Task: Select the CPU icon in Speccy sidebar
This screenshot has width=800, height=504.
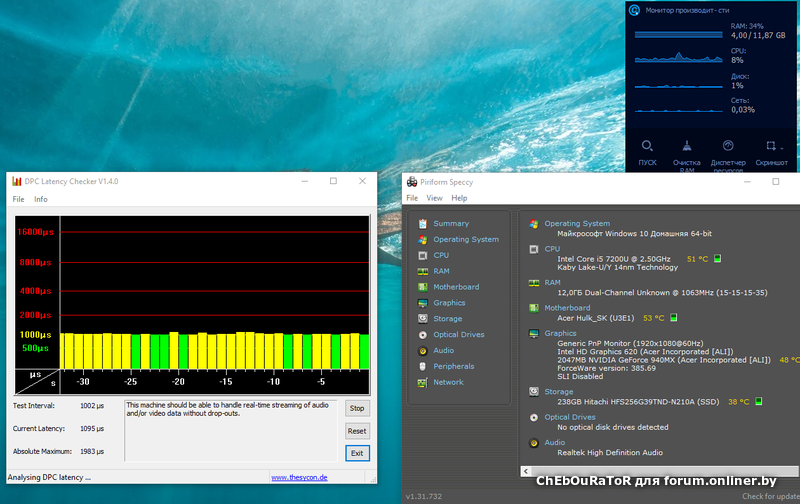Action: click(x=424, y=255)
